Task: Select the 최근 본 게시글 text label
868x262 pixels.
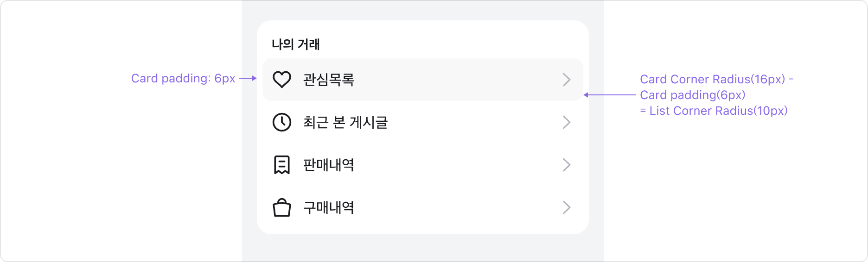Action: coord(345,122)
